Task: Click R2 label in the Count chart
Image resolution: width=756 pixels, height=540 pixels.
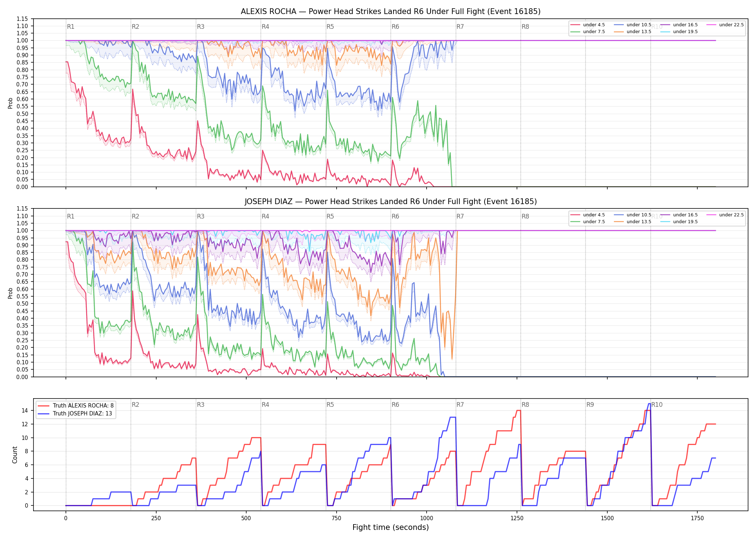Action: pyautogui.click(x=135, y=405)
